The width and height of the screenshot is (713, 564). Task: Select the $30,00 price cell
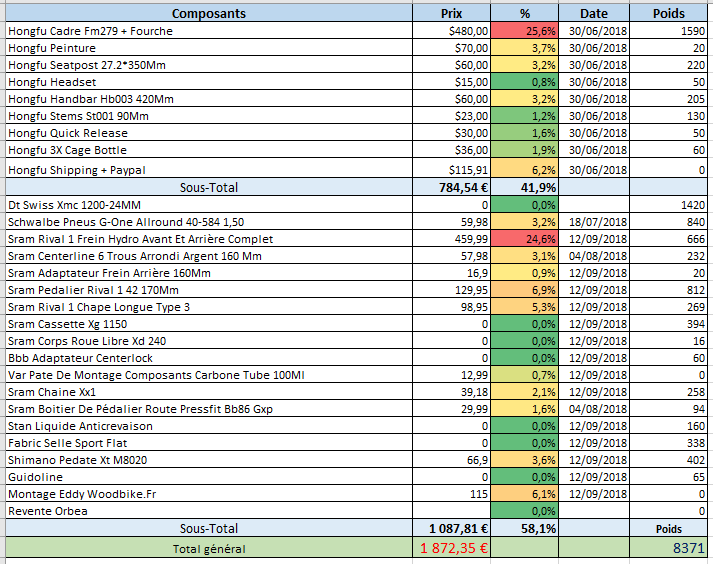452,133
